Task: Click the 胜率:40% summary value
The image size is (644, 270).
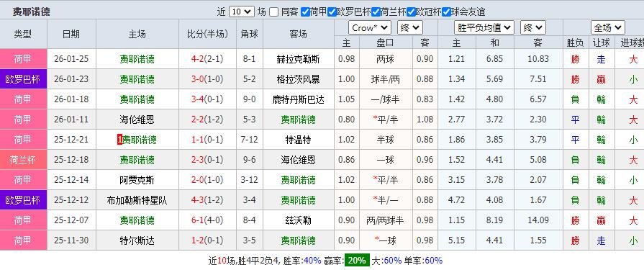Action: 301,260
